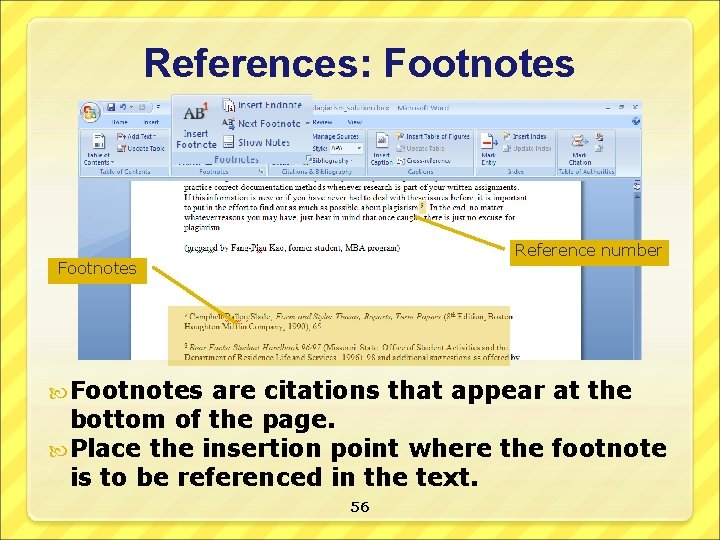Click the Mark Citation button
The height and width of the screenshot is (540, 720).
(579, 149)
